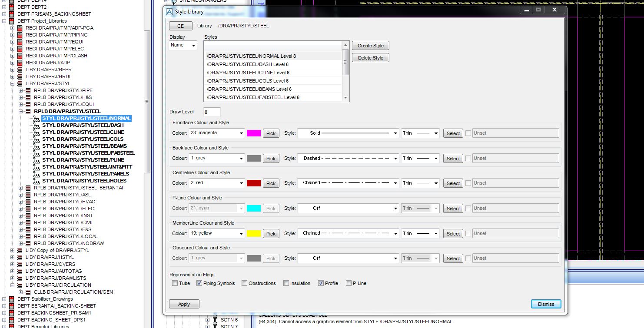
Task: Click the icon for STYL DRA/PRJ/STYL/STEEL/PANELS
Action: coord(37,174)
